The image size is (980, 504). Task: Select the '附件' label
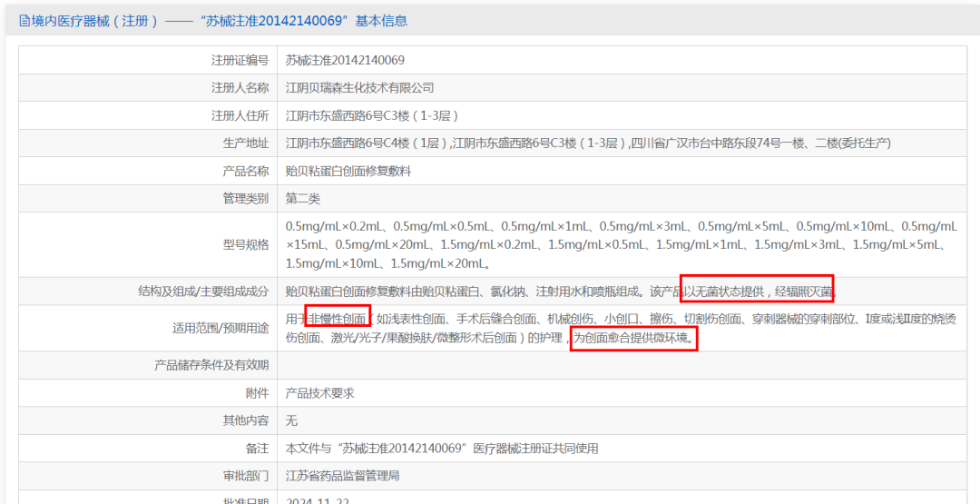click(257, 393)
